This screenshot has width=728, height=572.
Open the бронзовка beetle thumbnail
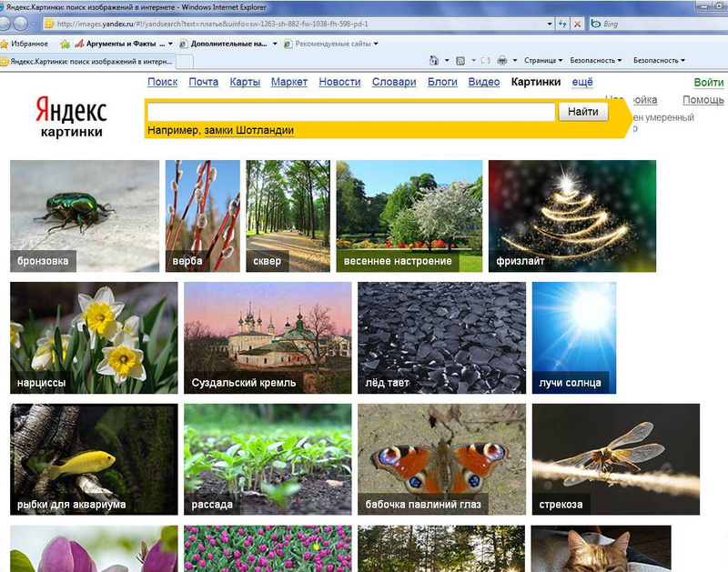point(84,216)
